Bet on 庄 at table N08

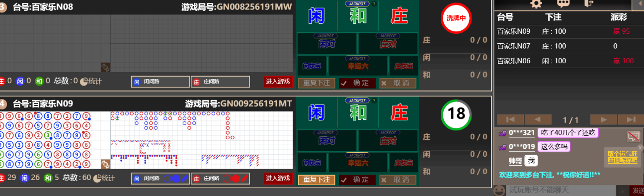pos(399,15)
